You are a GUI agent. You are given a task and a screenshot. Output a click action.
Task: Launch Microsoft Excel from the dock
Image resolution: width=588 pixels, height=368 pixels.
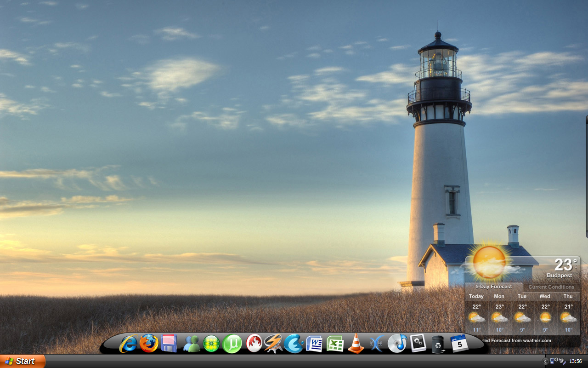point(335,344)
